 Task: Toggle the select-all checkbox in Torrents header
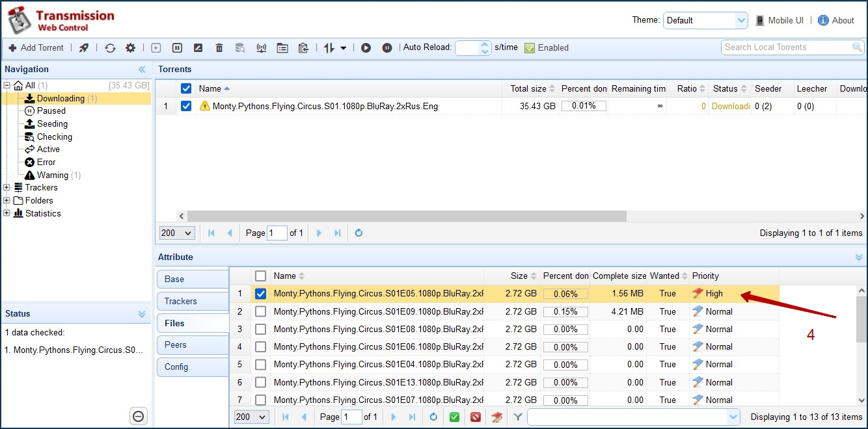[186, 88]
